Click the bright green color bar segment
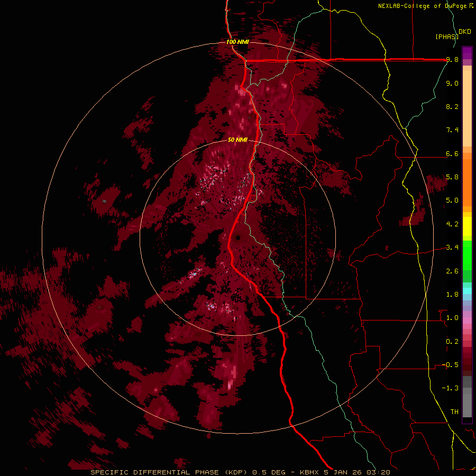The width and height of the screenshot is (476, 476). coord(467,255)
